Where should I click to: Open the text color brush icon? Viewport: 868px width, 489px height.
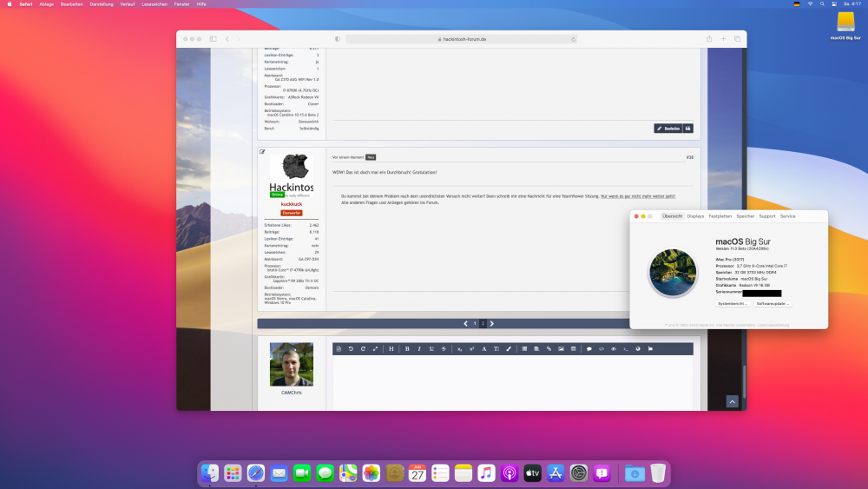click(x=509, y=349)
